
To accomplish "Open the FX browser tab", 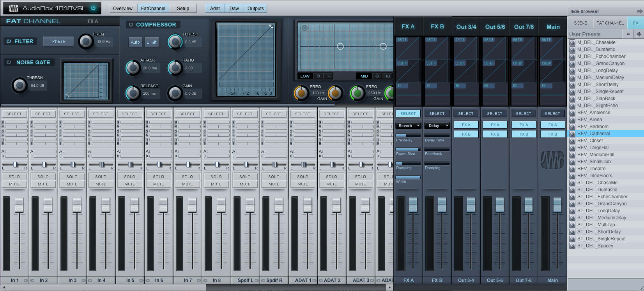I will [x=636, y=23].
